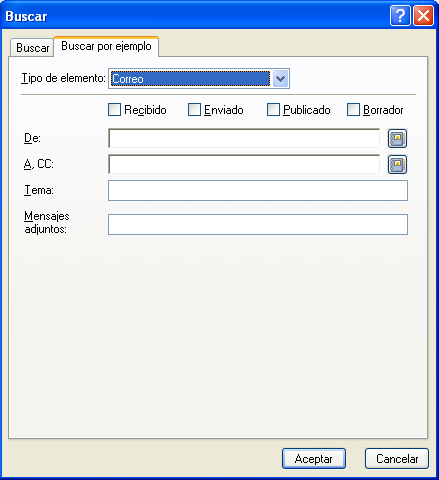Expand the Tipo de elemento dropdown arrow

(280, 79)
